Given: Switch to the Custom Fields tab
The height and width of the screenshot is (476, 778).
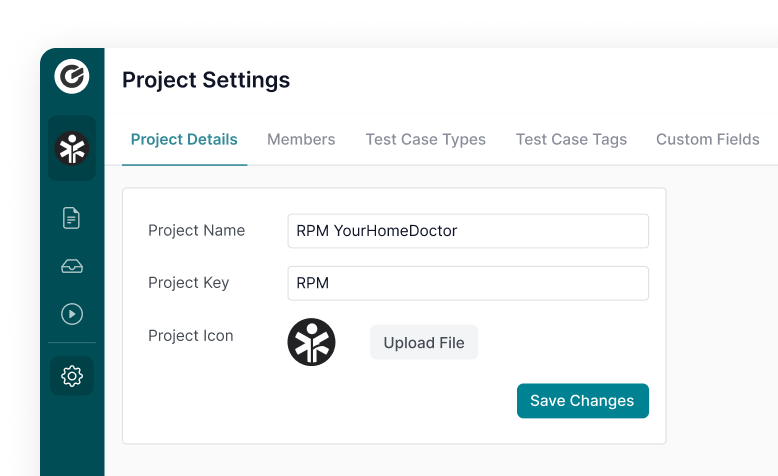Looking at the screenshot, I should click(x=708, y=139).
